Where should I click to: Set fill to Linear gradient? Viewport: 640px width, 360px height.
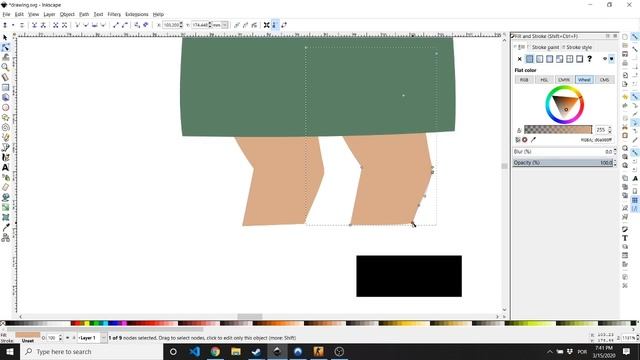pos(540,59)
